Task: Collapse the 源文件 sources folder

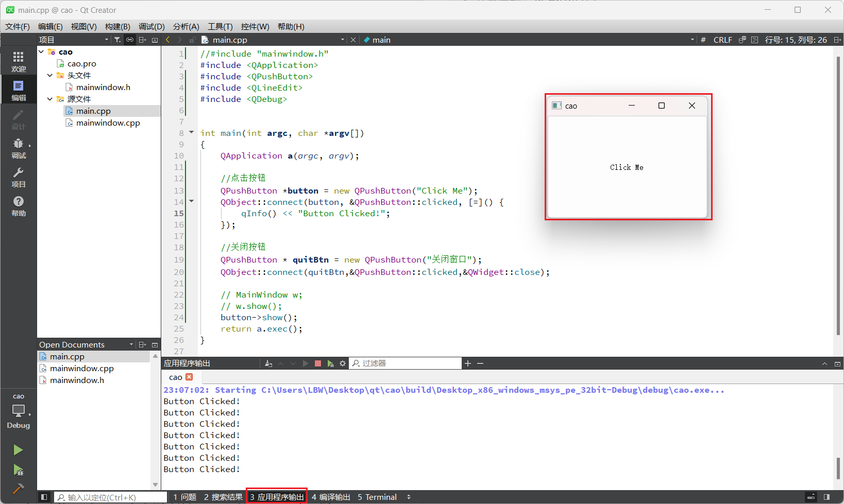Action: click(x=50, y=99)
